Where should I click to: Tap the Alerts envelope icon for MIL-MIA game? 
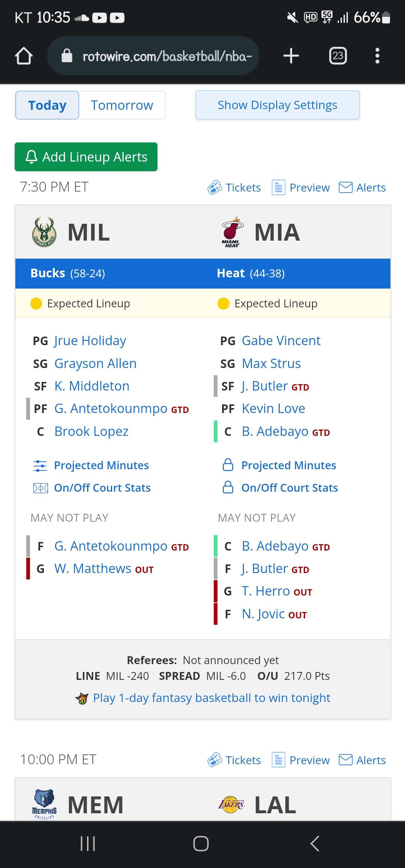click(345, 187)
